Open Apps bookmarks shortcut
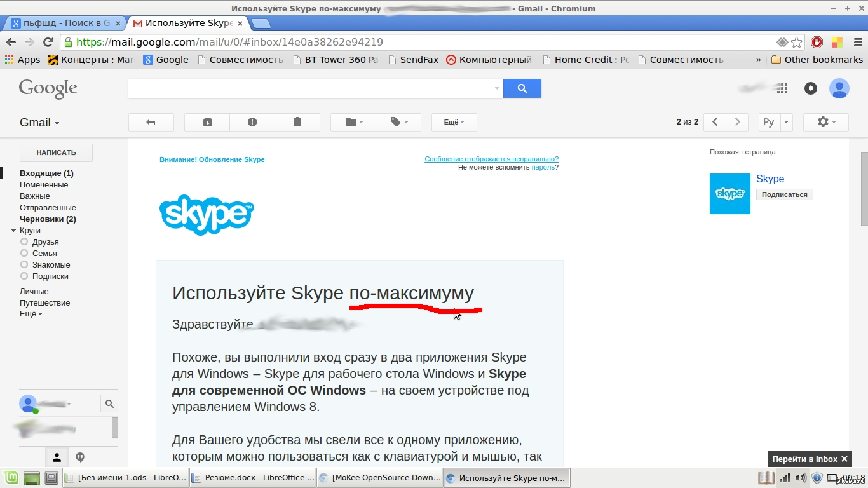Image resolution: width=868 pixels, height=488 pixels. (22, 60)
